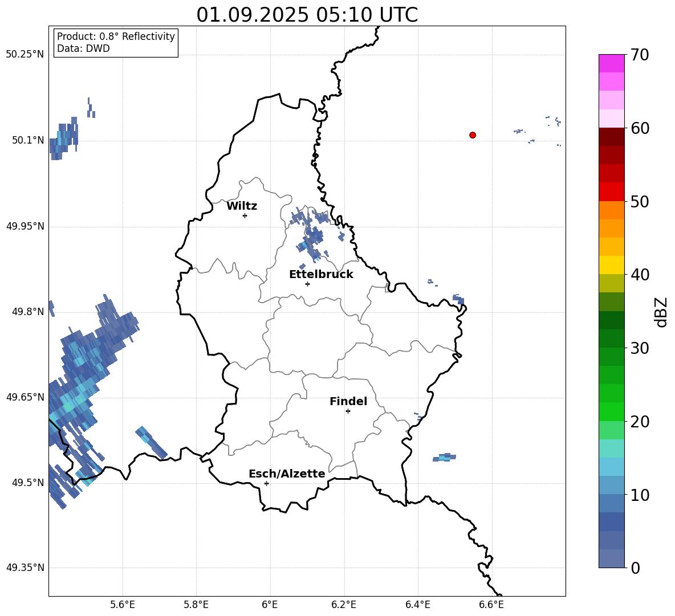Click the title 01.09.2025 05:10 UTC
Image resolution: width=675 pixels, height=616 pixels.
[307, 15]
